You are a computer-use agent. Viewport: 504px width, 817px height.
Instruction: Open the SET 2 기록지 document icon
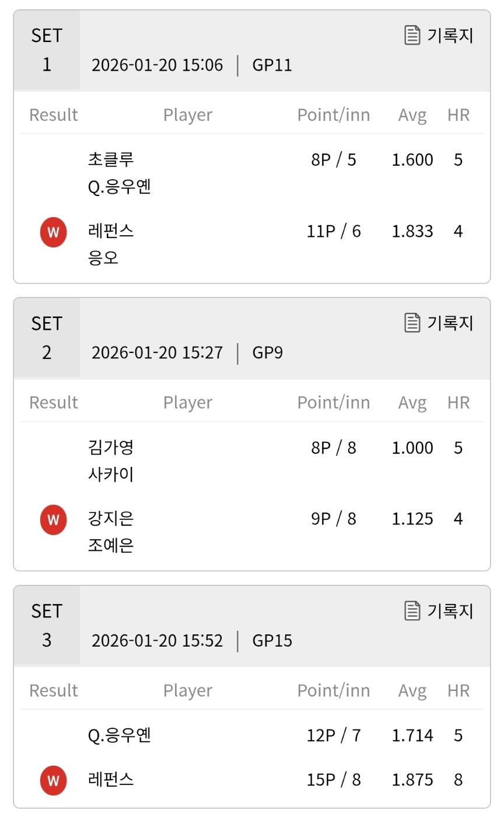click(412, 323)
